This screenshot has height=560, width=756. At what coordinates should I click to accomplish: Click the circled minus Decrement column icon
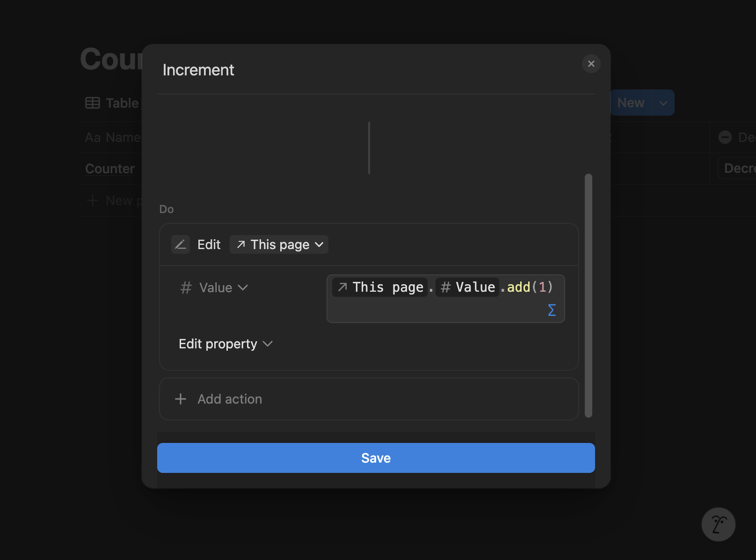click(724, 137)
